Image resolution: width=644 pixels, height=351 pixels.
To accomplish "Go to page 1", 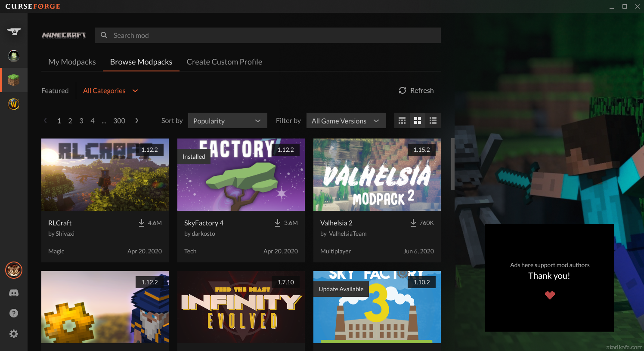I will point(59,121).
